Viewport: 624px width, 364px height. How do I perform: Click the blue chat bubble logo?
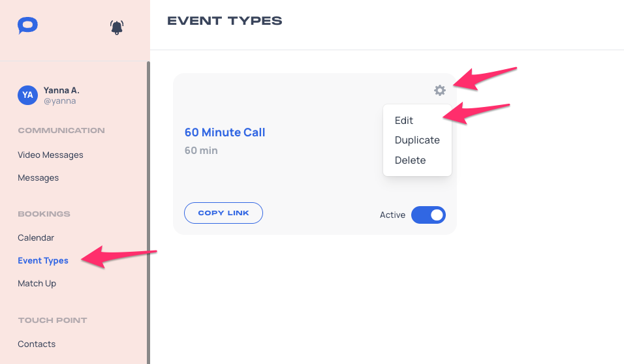point(27,26)
